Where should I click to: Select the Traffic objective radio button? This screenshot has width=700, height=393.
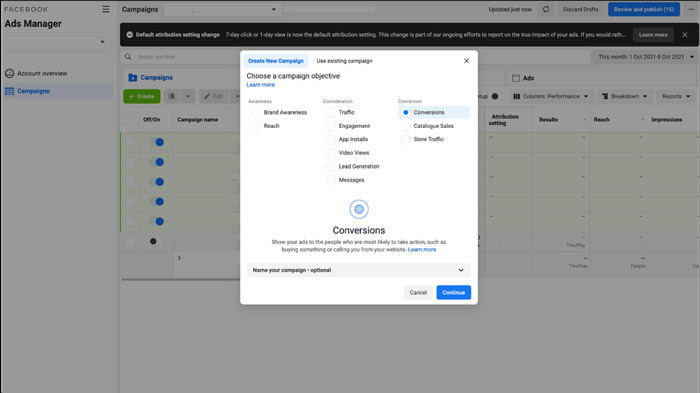331,113
